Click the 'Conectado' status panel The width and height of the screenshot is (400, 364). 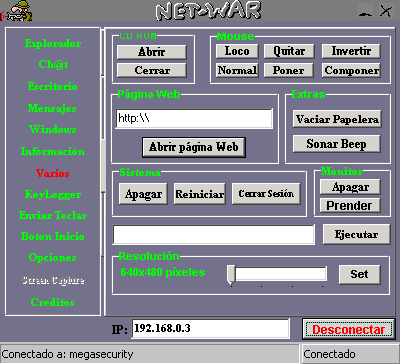(351, 354)
